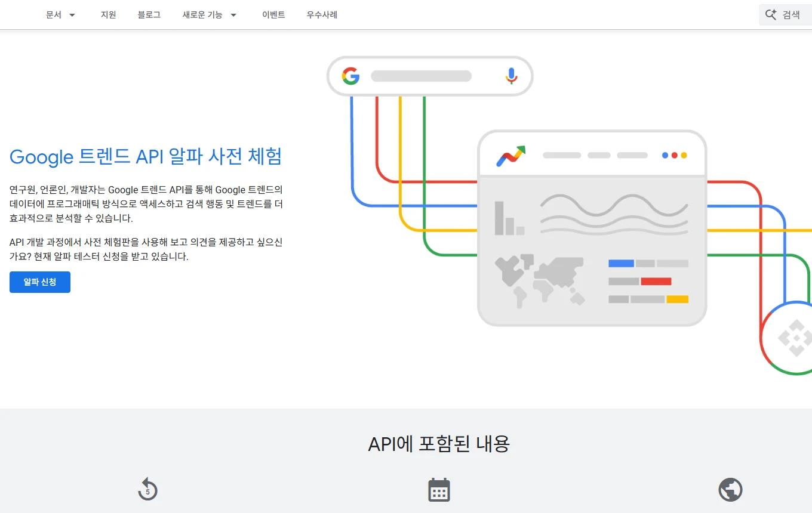
Task: Click the Google Trends arrow logo
Action: coord(510,155)
